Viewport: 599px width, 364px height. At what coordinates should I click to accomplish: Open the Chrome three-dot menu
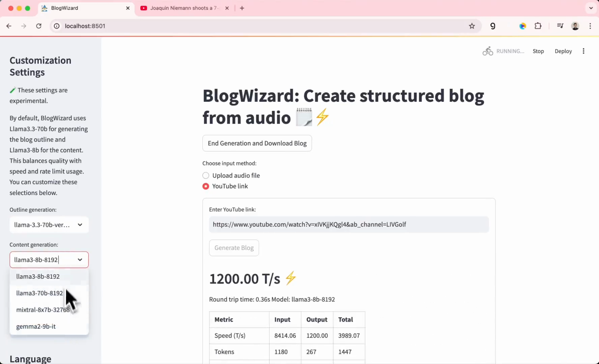pos(590,26)
